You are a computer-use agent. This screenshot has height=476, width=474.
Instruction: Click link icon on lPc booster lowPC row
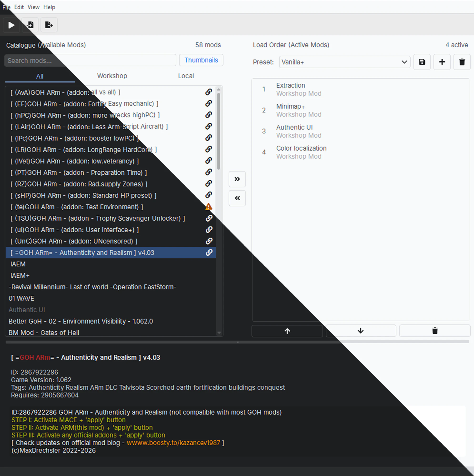pos(209,138)
